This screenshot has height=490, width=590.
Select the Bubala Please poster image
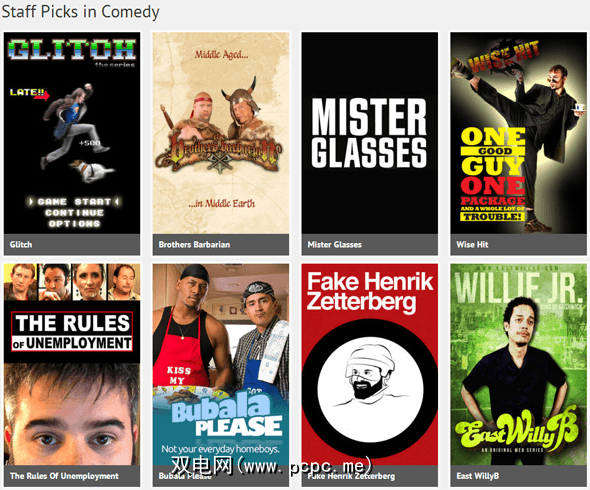[x=221, y=364]
